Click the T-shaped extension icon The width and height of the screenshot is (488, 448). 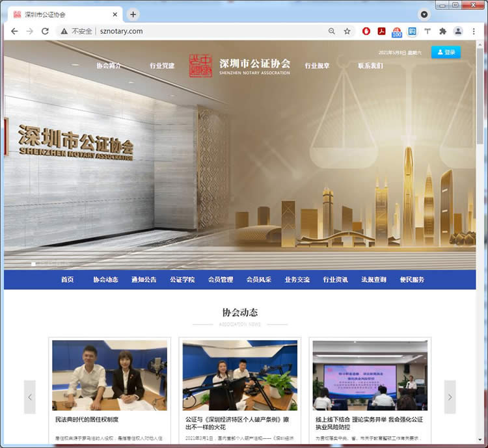tap(427, 31)
